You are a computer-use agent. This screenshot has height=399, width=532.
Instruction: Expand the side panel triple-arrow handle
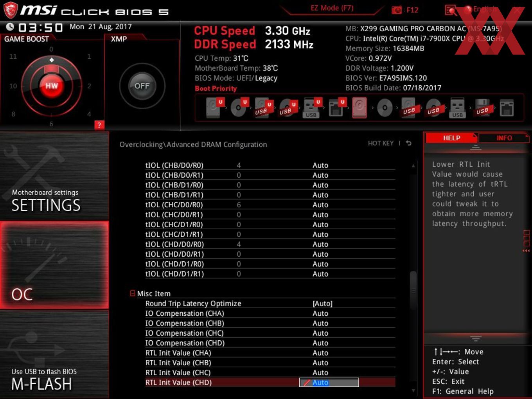click(526, 251)
